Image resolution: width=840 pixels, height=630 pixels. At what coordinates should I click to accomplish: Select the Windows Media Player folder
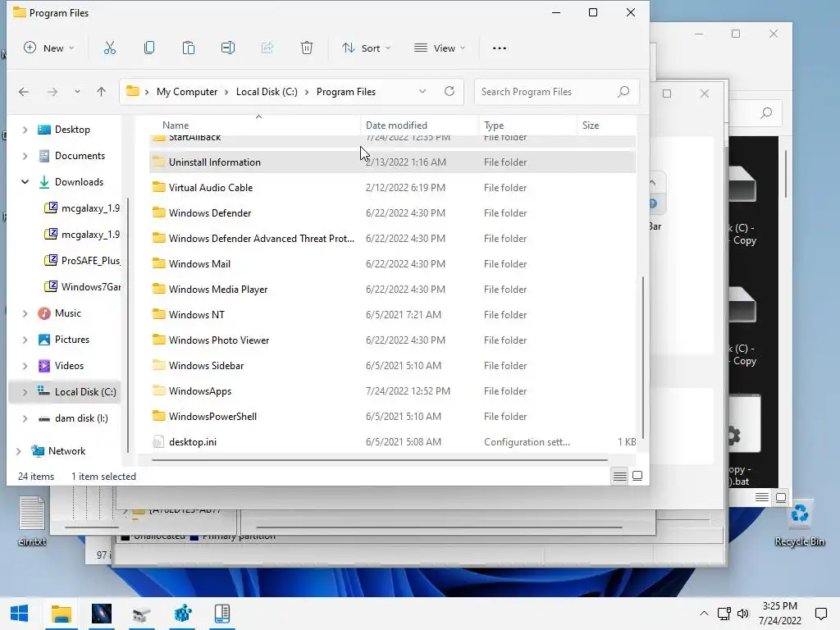(x=393, y=290)
